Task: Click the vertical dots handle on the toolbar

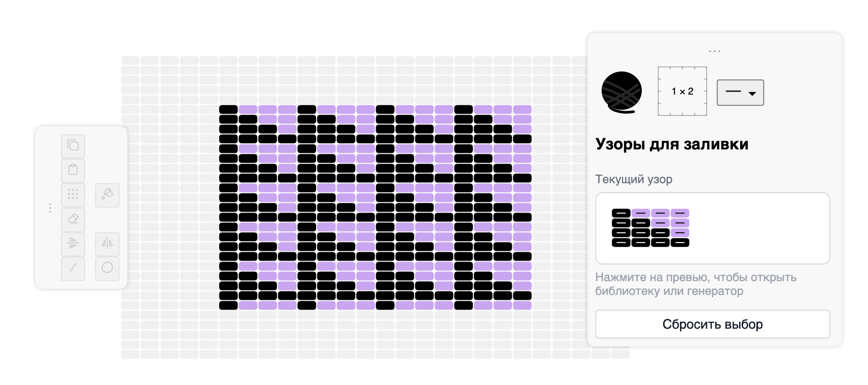Action: click(50, 208)
